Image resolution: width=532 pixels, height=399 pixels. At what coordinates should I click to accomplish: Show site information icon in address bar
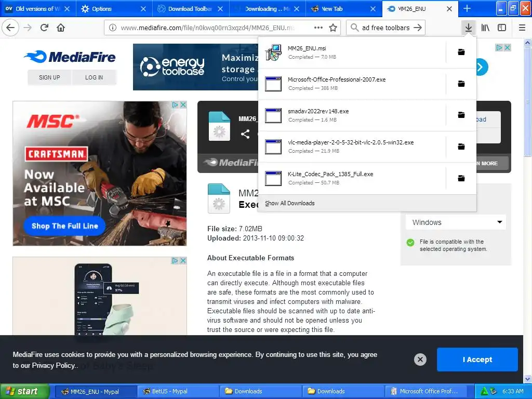(x=113, y=28)
